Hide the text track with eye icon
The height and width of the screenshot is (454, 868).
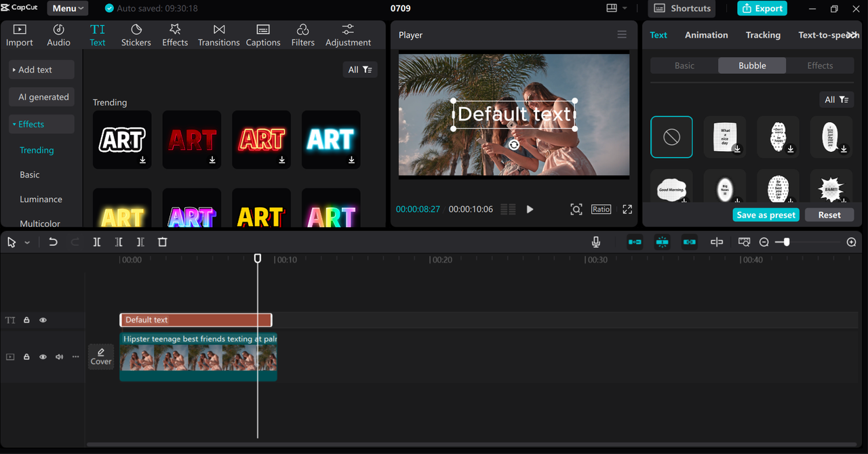pyautogui.click(x=43, y=320)
